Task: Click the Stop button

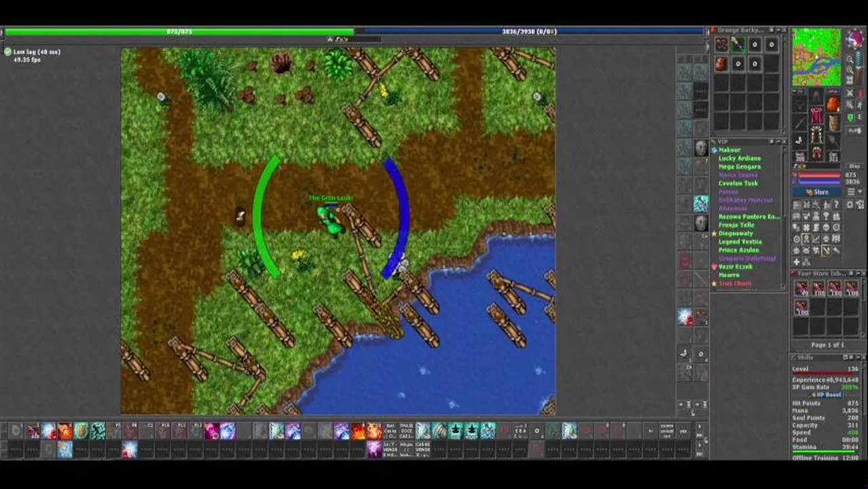Action: [x=854, y=166]
